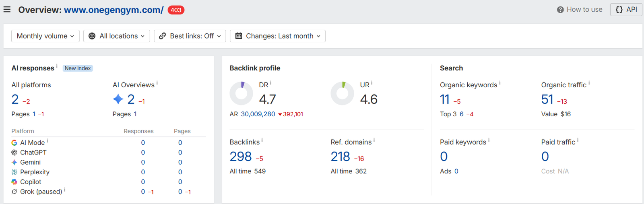Viewport: 644px width, 204px height.
Task: Click the Gemini sparkle icon
Action: (x=14, y=162)
